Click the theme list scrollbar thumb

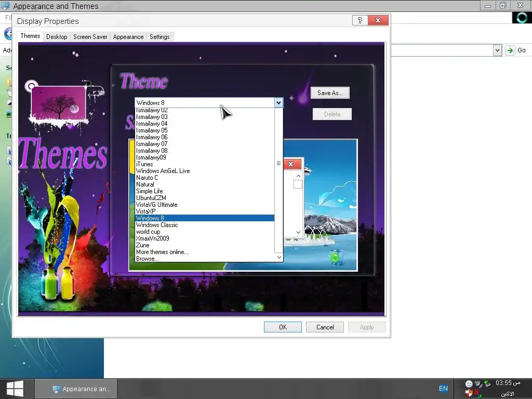(278, 163)
